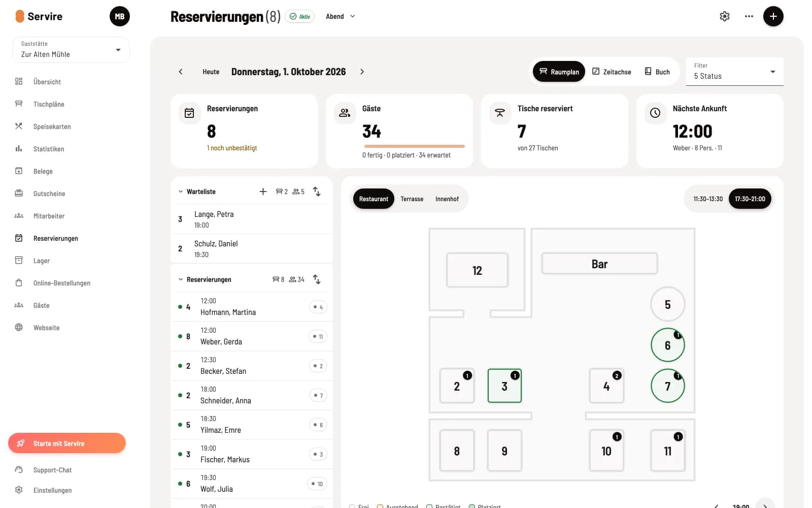Click the Servire logo
Screen dimensions: 812x508
(x=39, y=16)
